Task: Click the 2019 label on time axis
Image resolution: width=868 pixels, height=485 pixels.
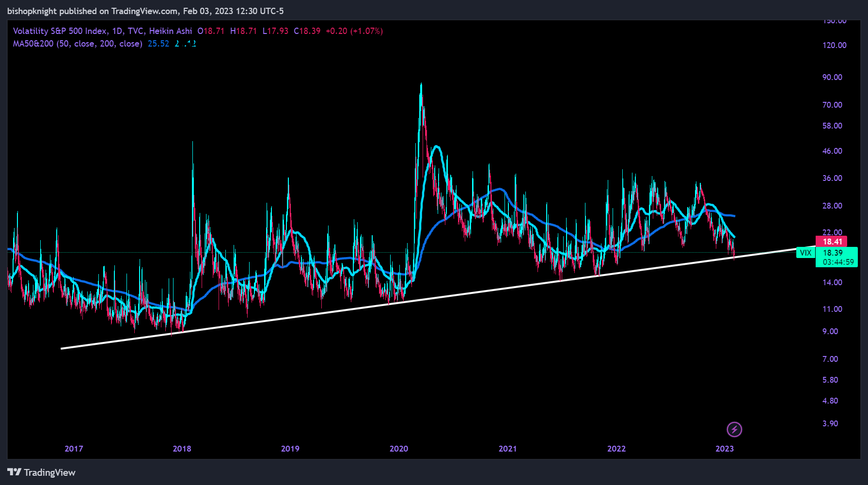Action: [290, 449]
